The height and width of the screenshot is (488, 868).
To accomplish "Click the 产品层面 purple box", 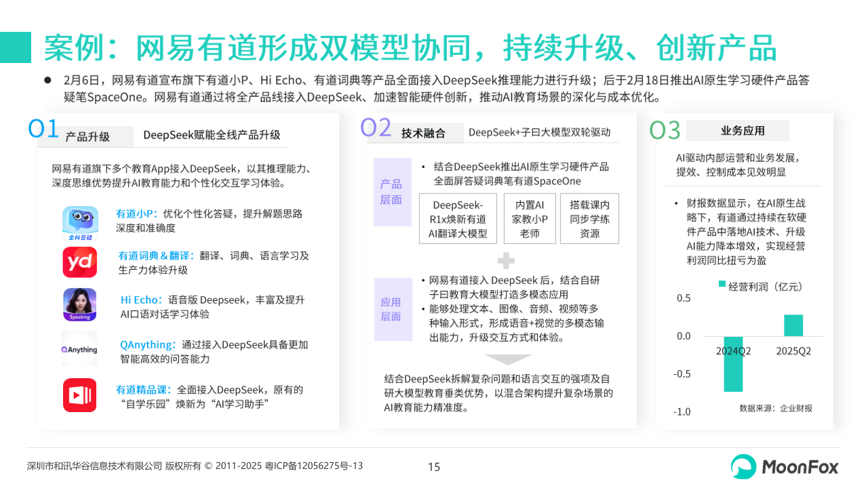I will (x=392, y=192).
